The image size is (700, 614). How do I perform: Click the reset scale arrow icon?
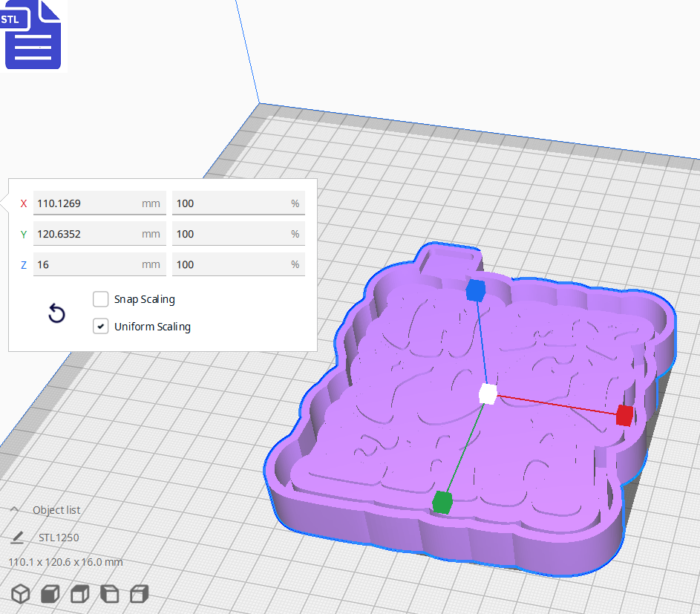pyautogui.click(x=56, y=313)
